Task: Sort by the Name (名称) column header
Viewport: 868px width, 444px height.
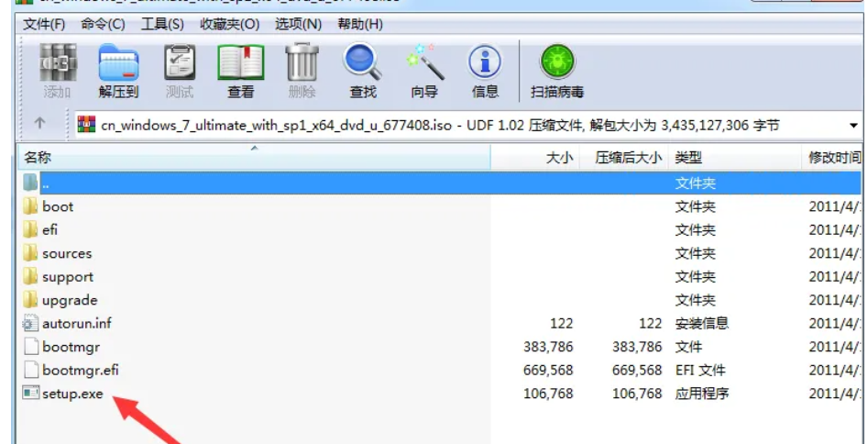Action: pyautogui.click(x=254, y=158)
